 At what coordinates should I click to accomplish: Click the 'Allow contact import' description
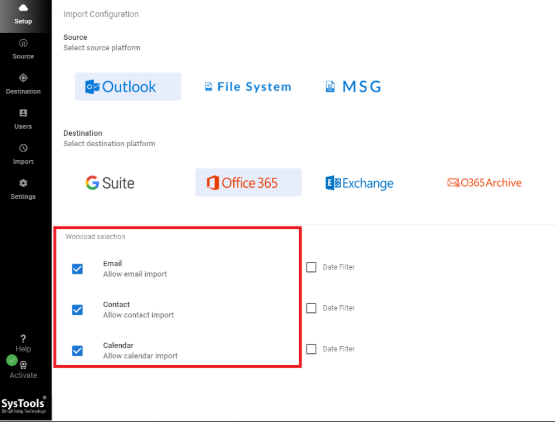(138, 315)
